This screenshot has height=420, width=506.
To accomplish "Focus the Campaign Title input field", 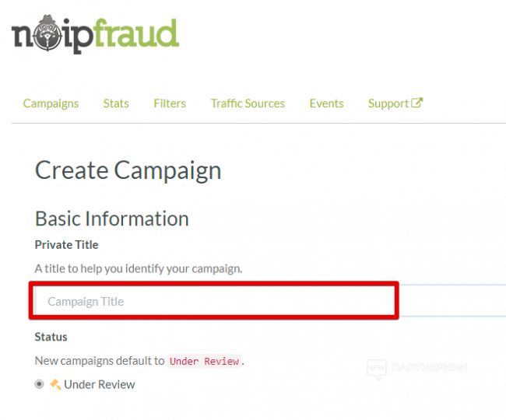I will (214, 301).
